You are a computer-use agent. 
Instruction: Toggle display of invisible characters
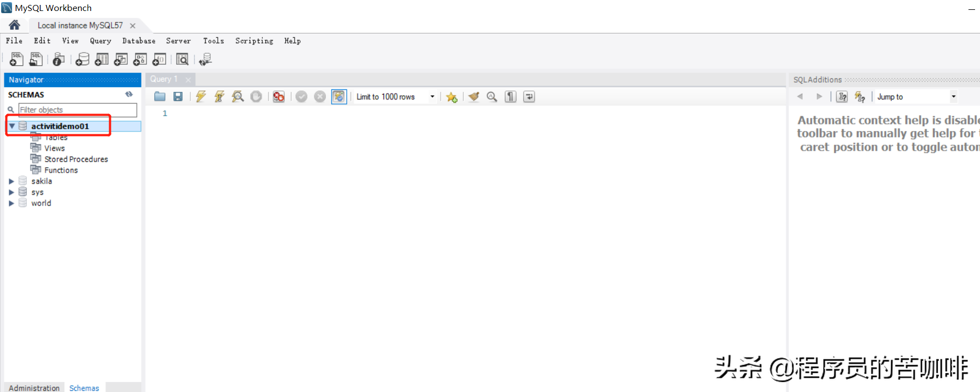511,96
